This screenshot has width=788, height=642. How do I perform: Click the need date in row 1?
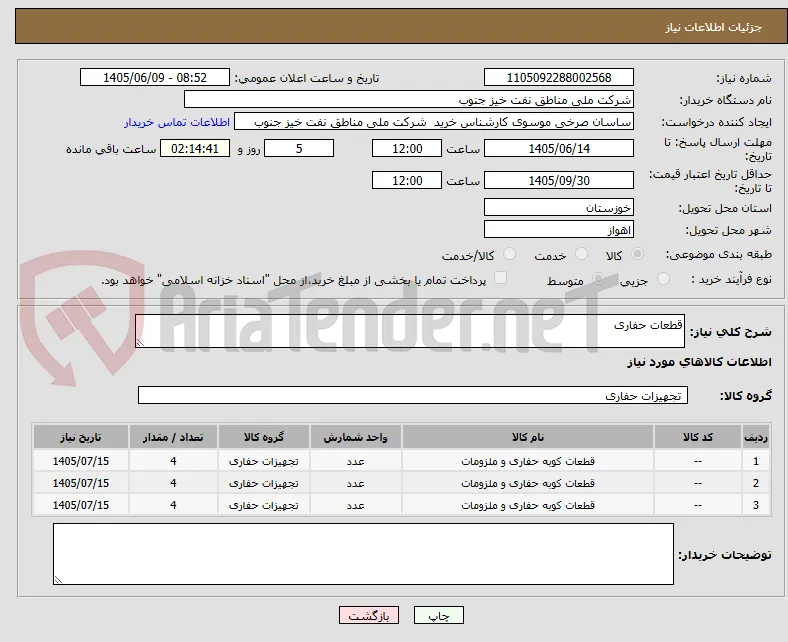click(81, 461)
